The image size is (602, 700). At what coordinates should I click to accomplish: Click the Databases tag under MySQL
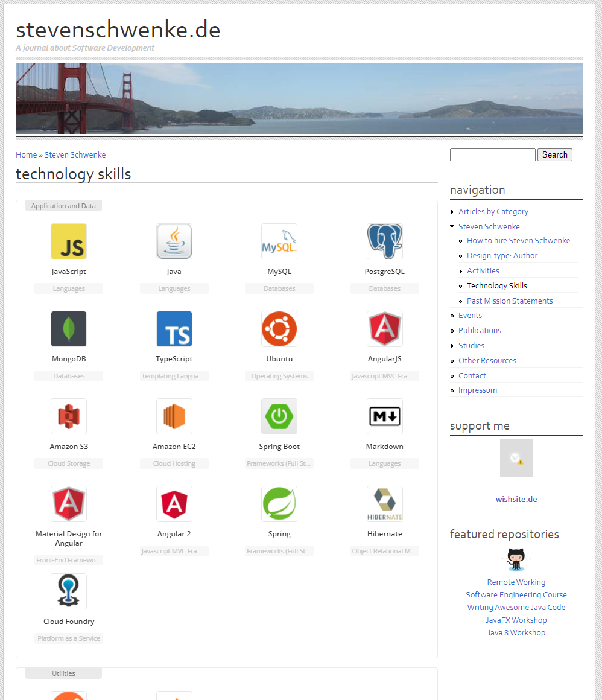(279, 288)
